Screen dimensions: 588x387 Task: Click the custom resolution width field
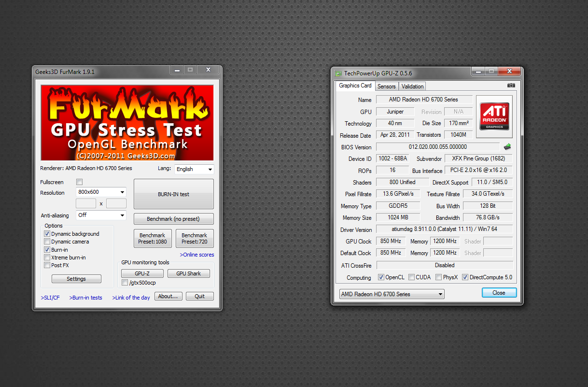(86, 203)
